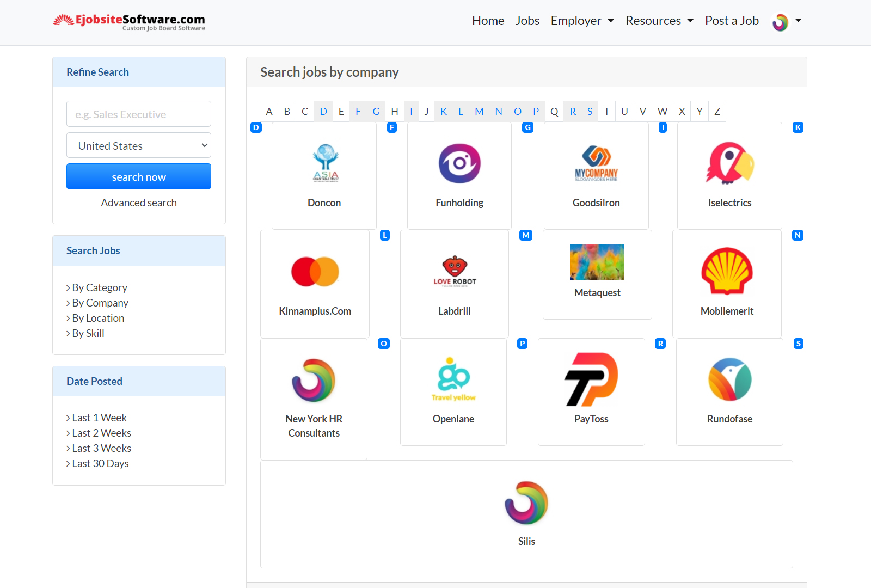Open the Openlane Travel yellow logo
The height and width of the screenshot is (588, 871).
point(453,379)
